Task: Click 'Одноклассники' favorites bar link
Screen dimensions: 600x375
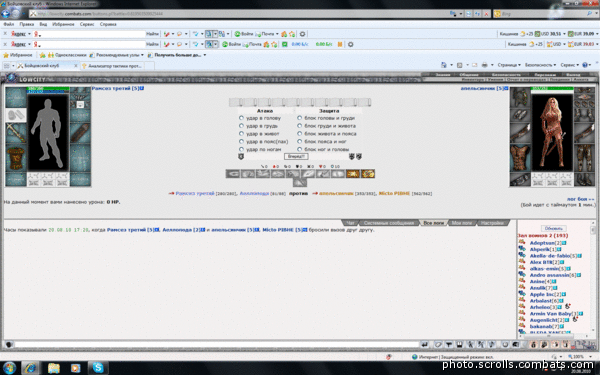Action: pos(67,55)
